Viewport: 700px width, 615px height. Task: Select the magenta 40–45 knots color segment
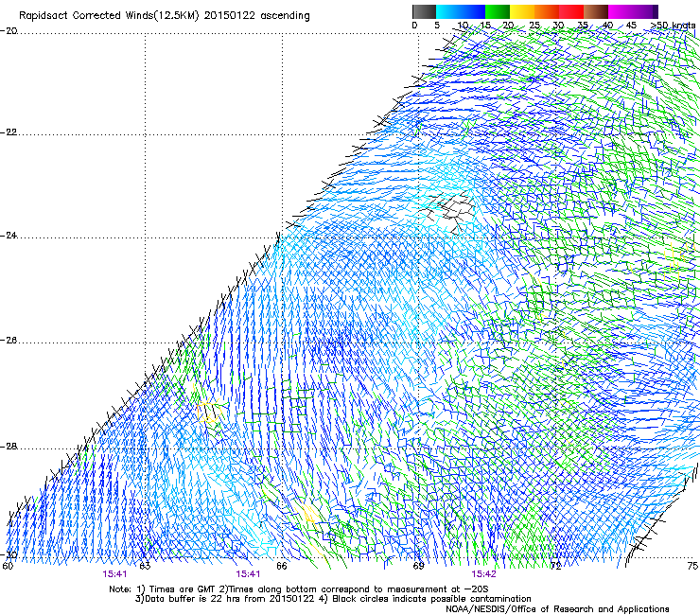pos(621,11)
